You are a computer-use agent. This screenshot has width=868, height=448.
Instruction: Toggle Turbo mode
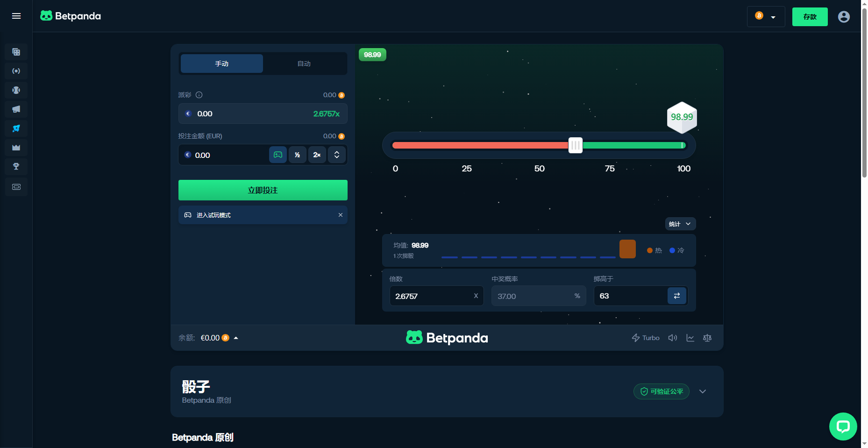point(645,338)
